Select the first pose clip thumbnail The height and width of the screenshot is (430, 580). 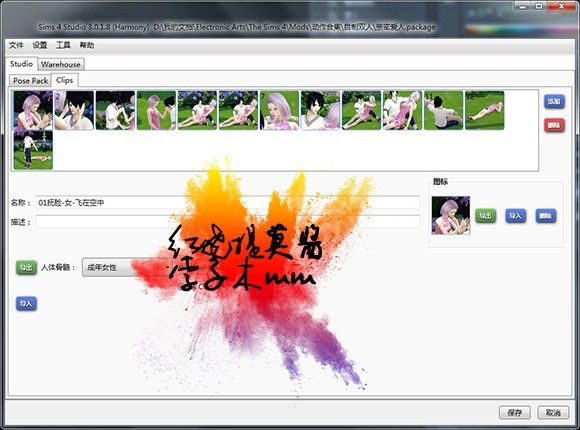click(33, 110)
